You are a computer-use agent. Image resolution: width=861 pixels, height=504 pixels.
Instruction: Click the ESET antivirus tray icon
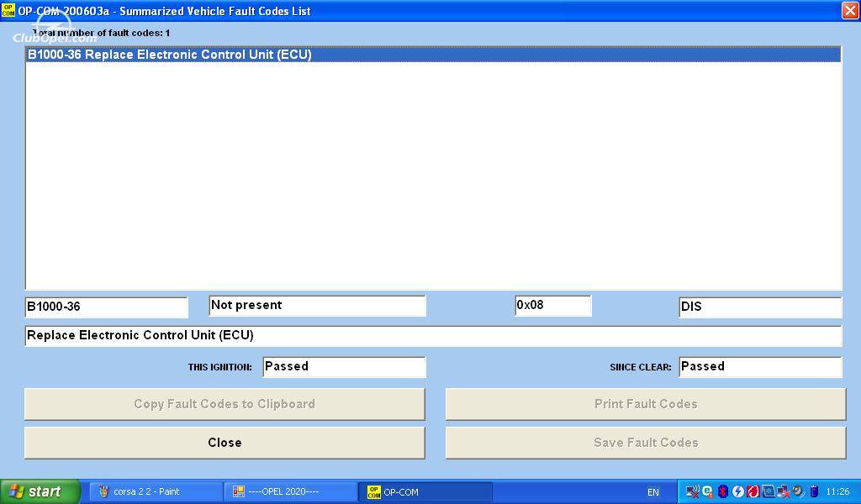click(x=707, y=491)
